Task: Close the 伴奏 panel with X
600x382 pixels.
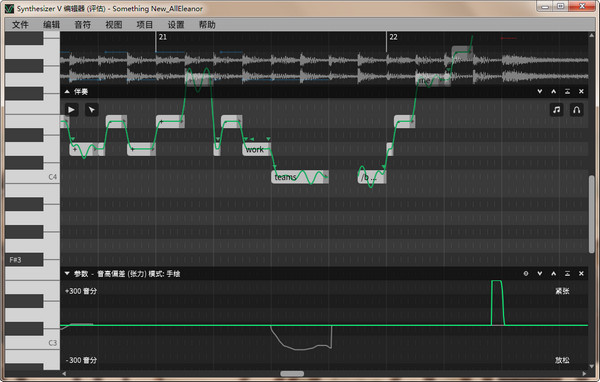Action: (581, 91)
